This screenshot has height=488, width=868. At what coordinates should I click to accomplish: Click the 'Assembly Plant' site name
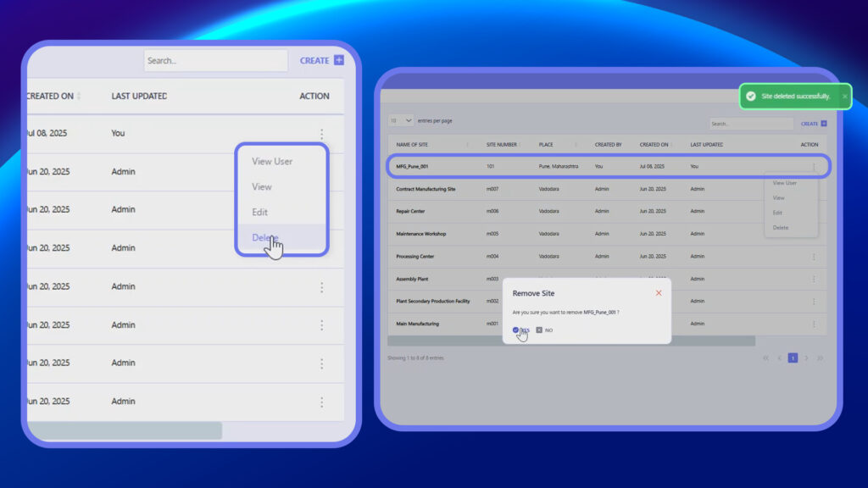[412, 280]
